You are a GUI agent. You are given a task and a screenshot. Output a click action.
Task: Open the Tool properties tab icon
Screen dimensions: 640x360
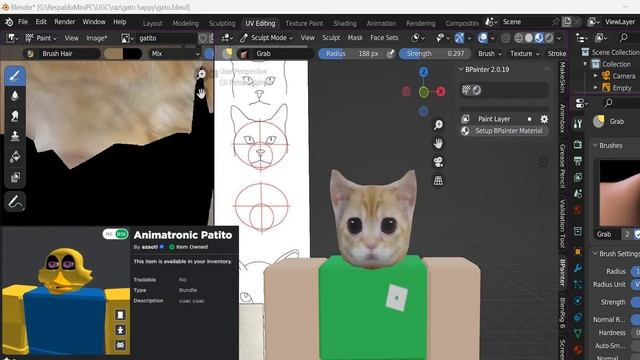point(578,124)
